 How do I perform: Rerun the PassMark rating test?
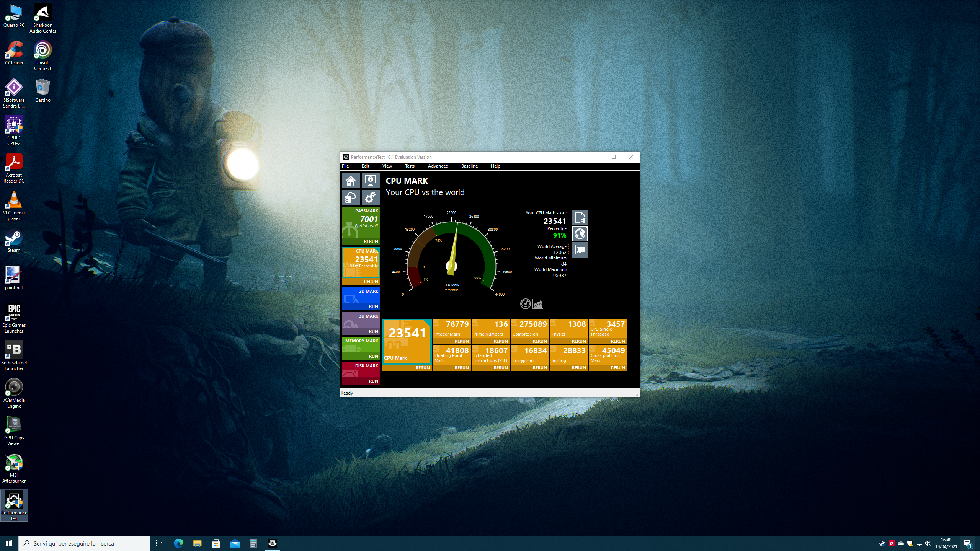(371, 241)
